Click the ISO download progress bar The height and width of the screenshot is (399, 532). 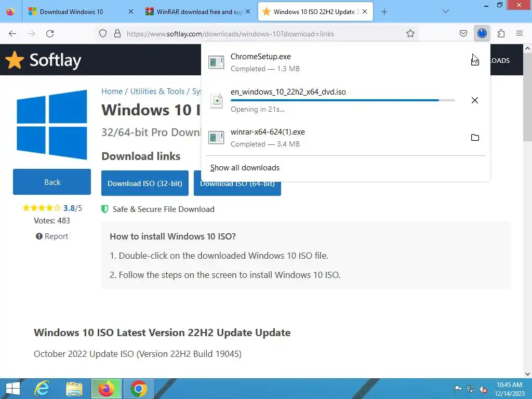[x=343, y=100]
